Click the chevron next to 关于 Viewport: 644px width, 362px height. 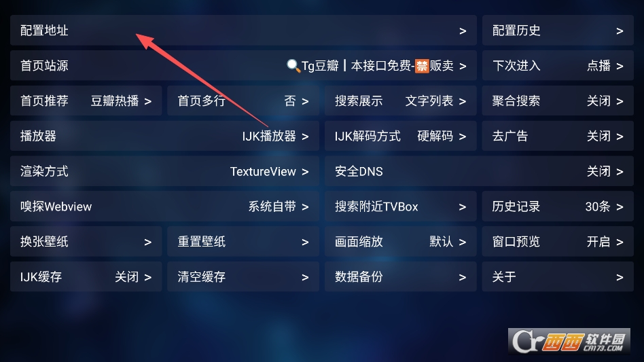(x=620, y=278)
